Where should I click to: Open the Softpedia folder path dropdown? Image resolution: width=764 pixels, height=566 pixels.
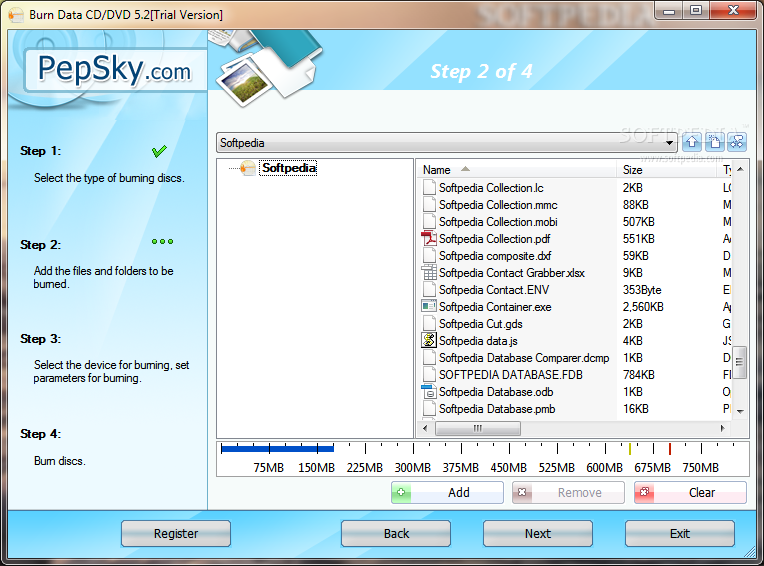tap(669, 143)
